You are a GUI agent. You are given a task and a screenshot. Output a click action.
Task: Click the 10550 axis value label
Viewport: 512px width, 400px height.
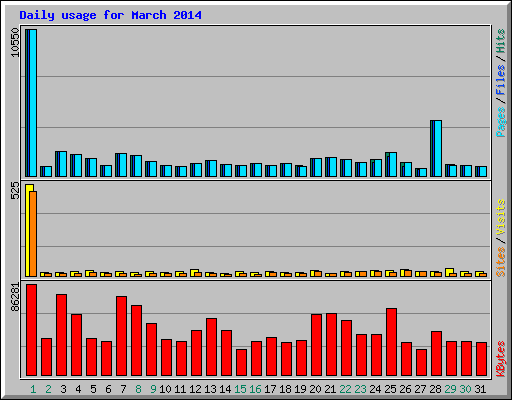[15, 42]
